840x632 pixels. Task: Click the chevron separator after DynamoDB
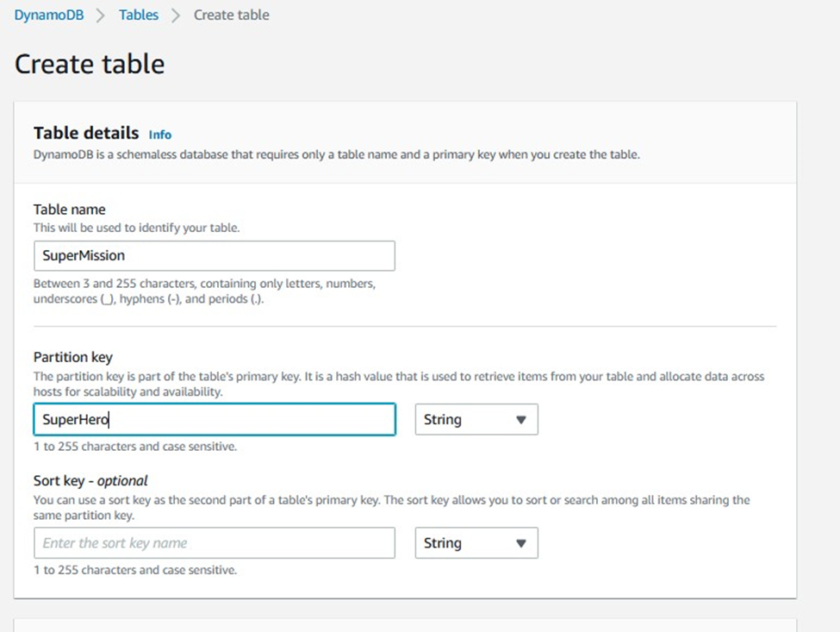[101, 16]
